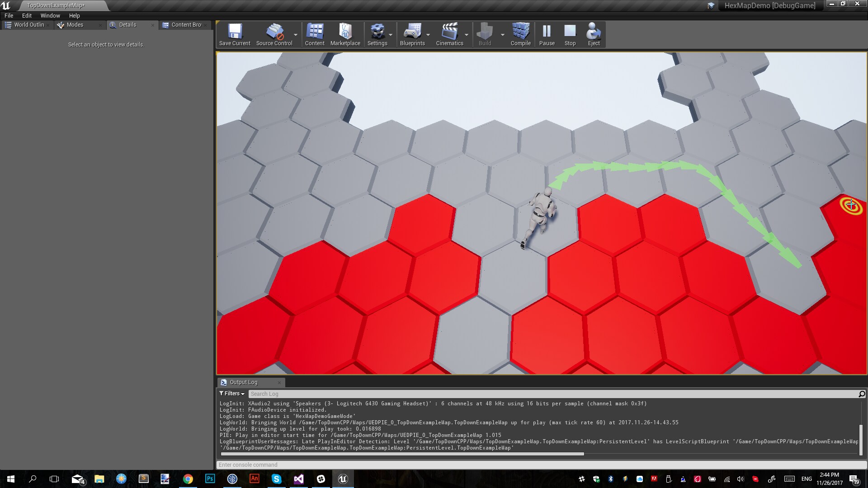Expand the Settings toolbar dropdown arrow
The height and width of the screenshot is (488, 868).
point(391,34)
